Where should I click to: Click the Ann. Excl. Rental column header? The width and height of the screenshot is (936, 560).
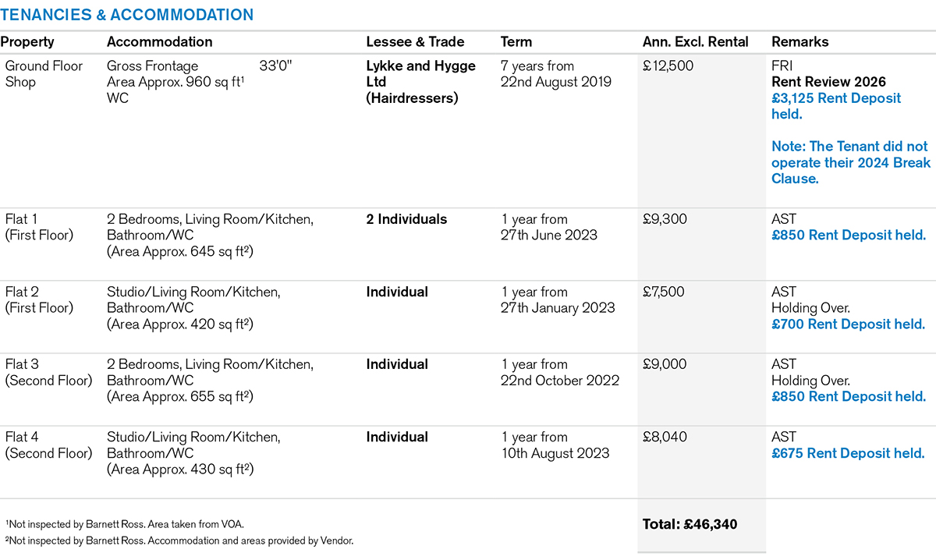[x=695, y=42]
